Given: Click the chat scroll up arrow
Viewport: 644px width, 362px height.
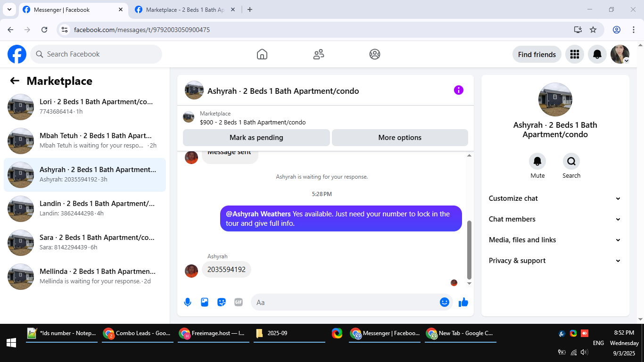Looking at the screenshot, I should coord(469,156).
